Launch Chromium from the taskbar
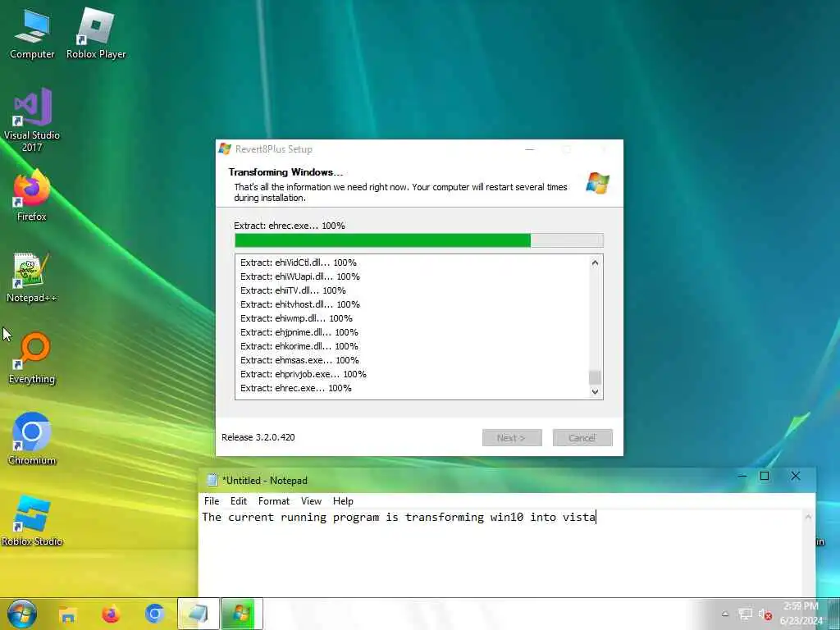Screen dimensions: 840x630 coord(154,614)
